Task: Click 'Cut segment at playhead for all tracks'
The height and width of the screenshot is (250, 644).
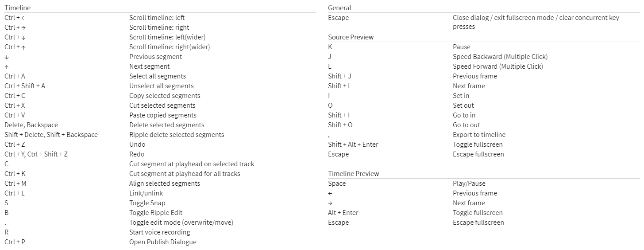Action: click(185, 174)
